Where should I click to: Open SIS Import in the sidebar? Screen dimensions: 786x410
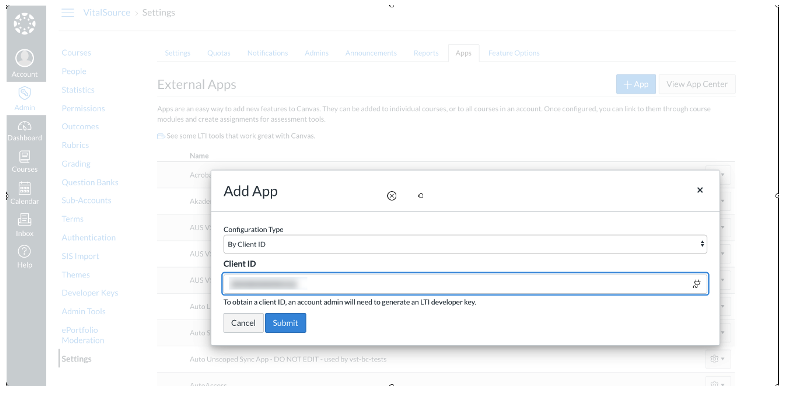pyautogui.click(x=80, y=256)
